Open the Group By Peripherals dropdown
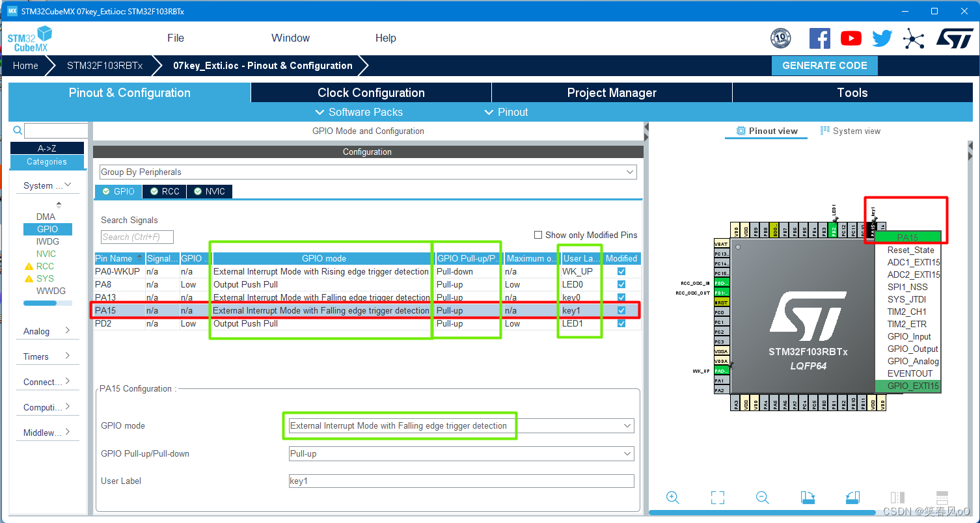The width and height of the screenshot is (980, 523). [x=368, y=172]
